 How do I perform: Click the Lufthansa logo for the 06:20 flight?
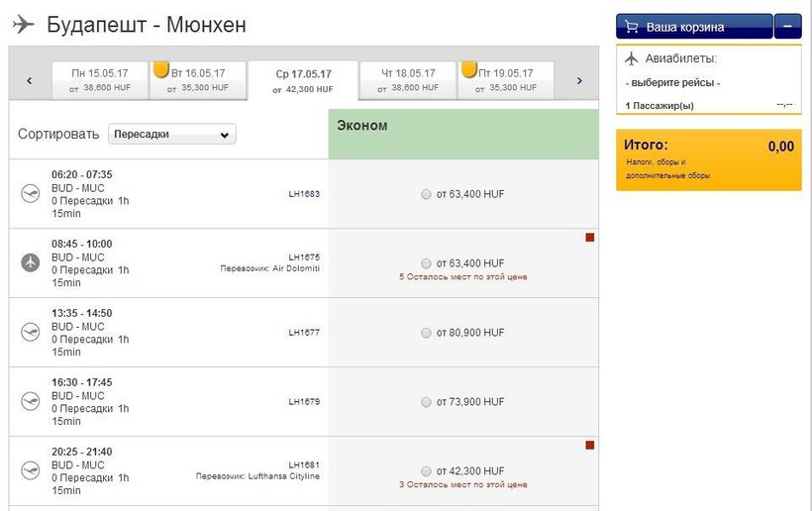30,194
